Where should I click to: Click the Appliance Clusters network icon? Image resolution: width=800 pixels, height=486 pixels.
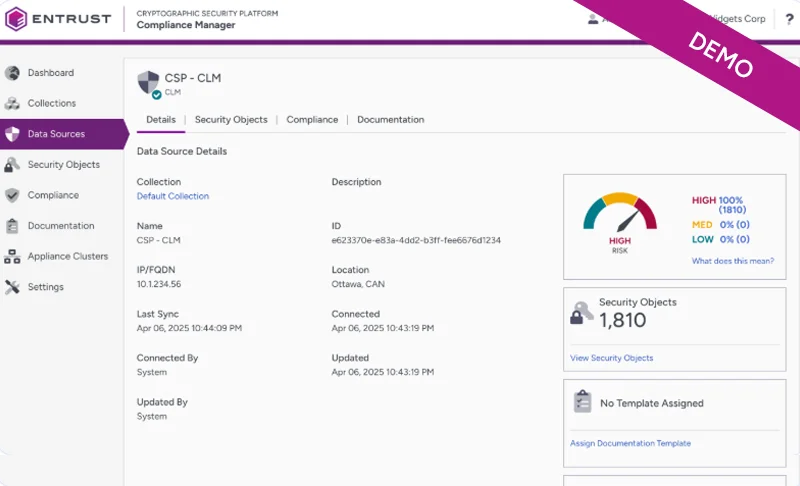12,257
